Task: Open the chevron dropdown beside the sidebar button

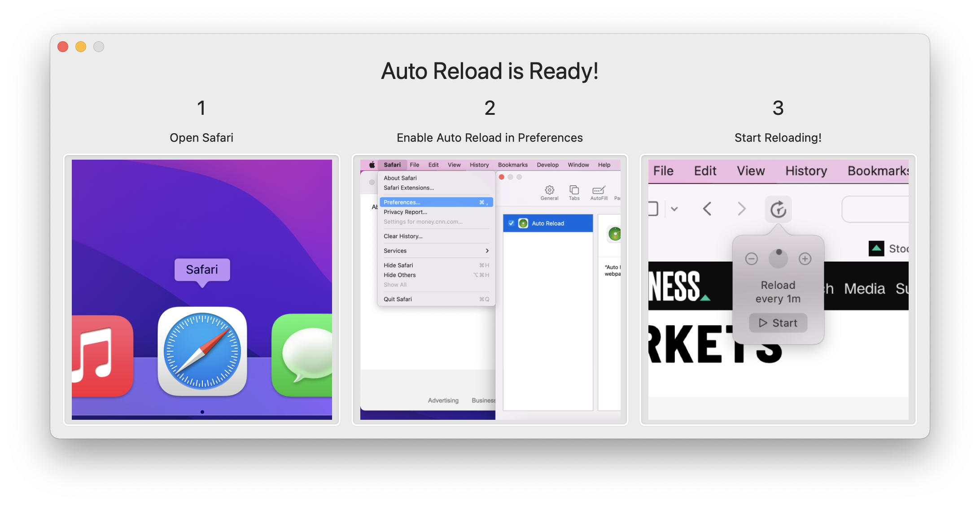Action: pos(674,209)
